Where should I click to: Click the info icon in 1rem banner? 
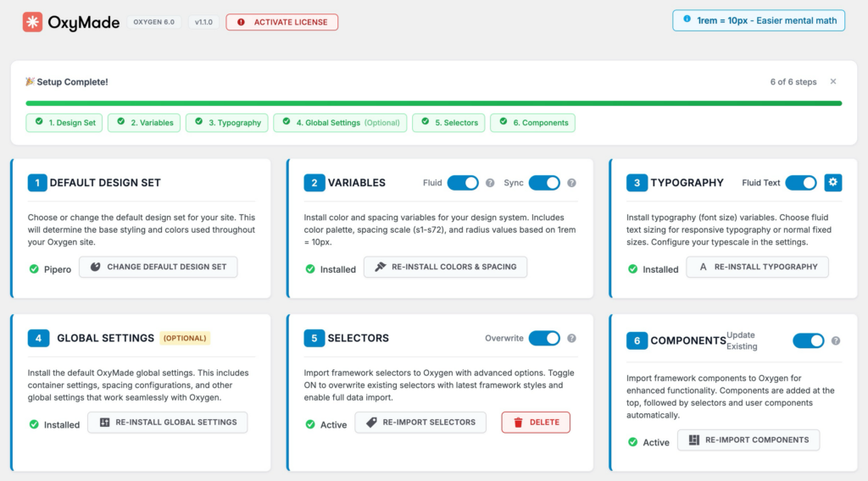[x=687, y=19]
